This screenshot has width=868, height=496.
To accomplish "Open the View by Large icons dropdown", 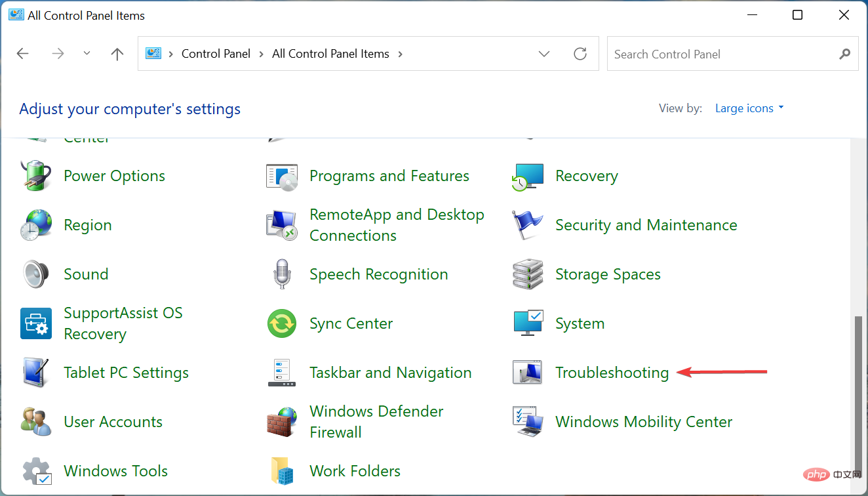I will click(749, 108).
